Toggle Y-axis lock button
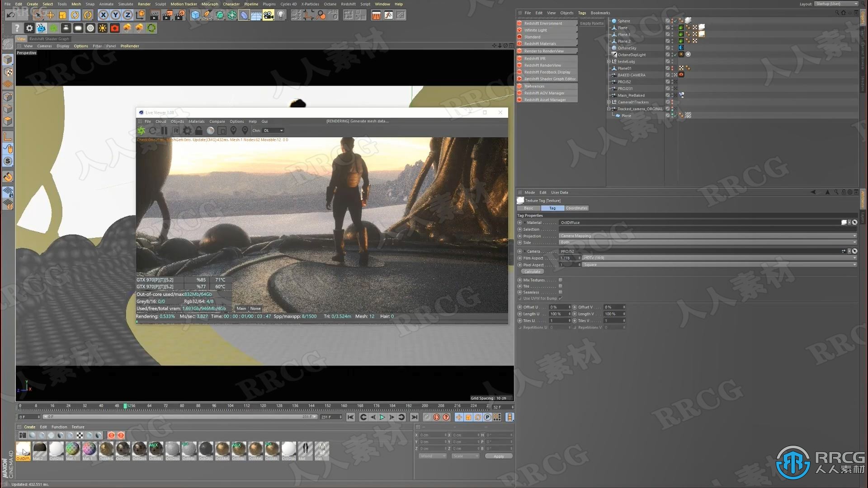 click(x=115, y=15)
